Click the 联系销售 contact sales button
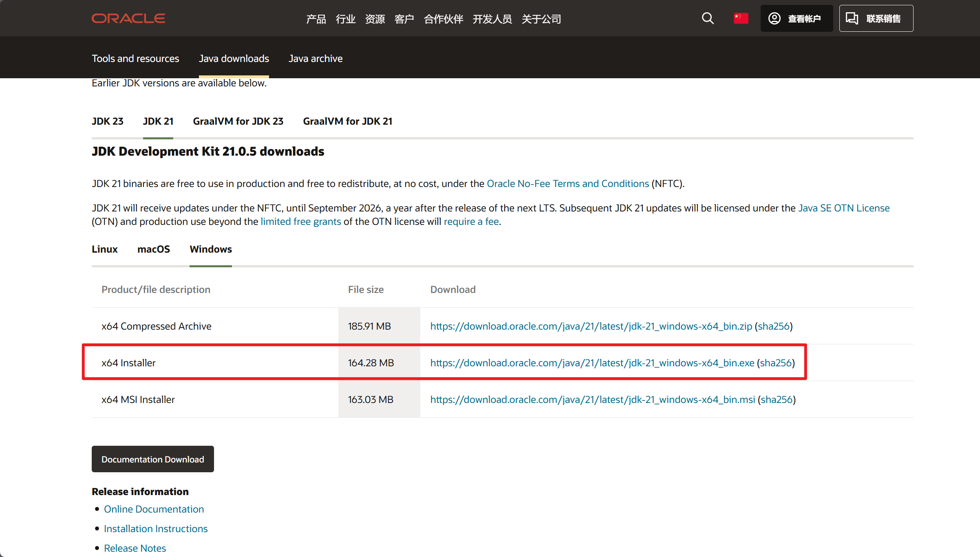Viewport: 980px width, 557px height. coord(876,18)
